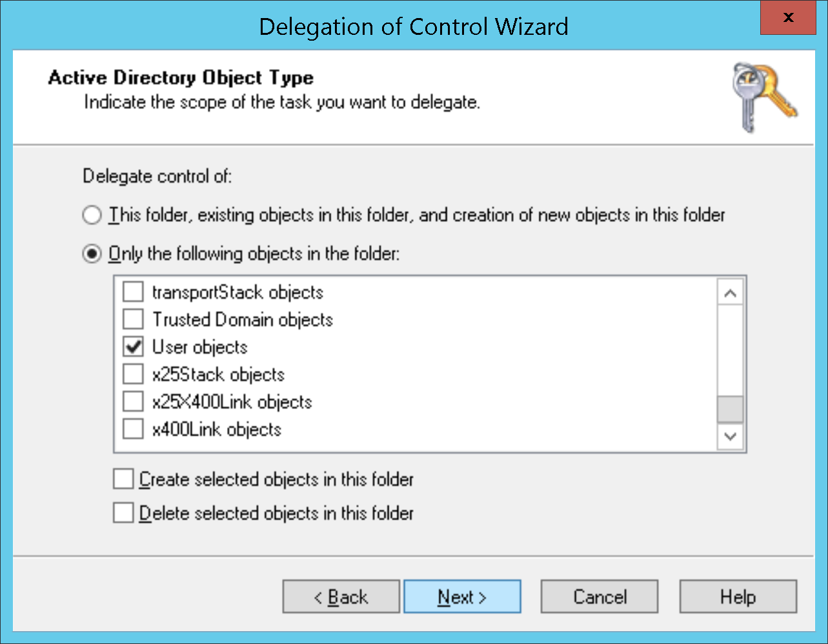Check the transportStack objects checkbox
828x644 pixels.
[133, 292]
